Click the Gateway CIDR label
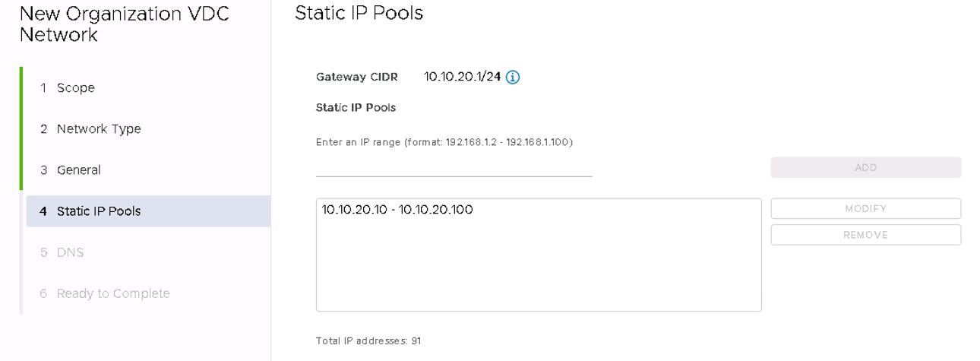The width and height of the screenshot is (980, 361). (356, 78)
